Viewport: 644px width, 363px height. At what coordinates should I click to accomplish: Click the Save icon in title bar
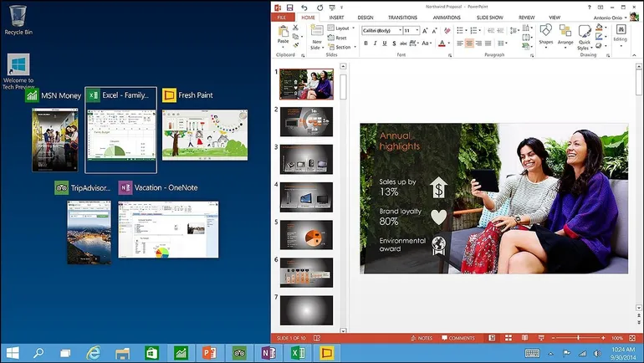290,7
